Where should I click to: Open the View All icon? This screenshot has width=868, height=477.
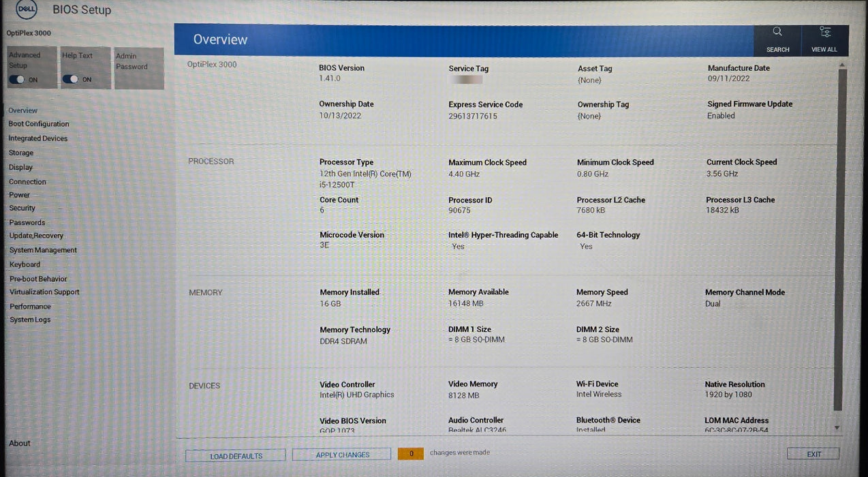[x=825, y=32]
